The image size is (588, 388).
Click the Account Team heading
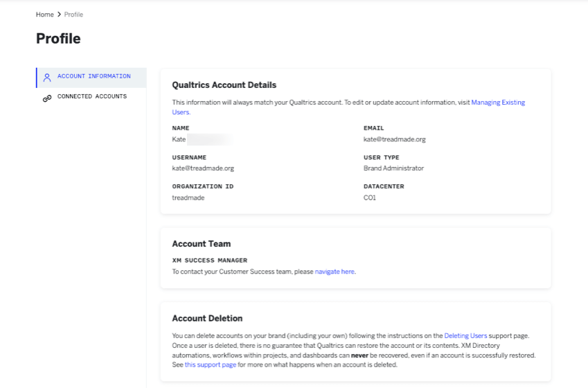tap(202, 243)
